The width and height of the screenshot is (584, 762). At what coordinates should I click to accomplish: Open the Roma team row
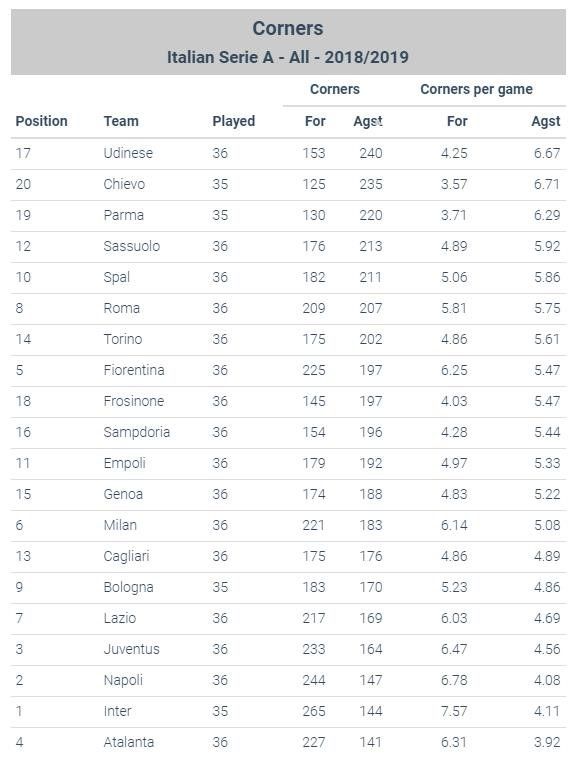click(289, 308)
